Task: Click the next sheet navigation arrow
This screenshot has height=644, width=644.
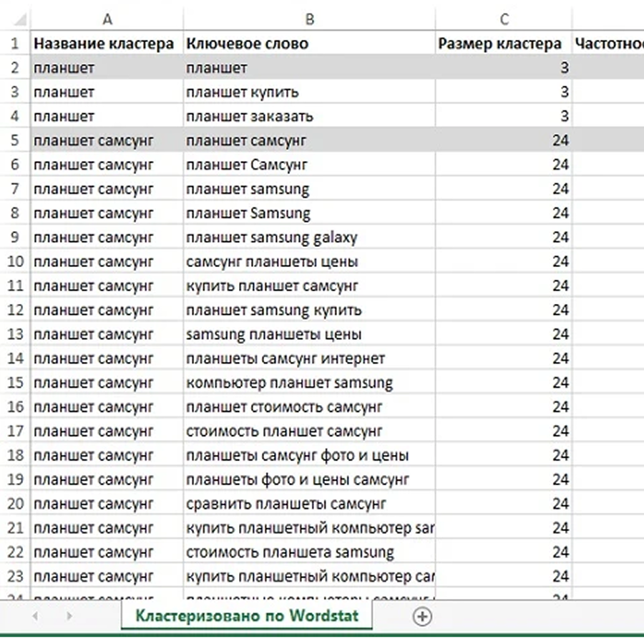Action: tap(69, 616)
